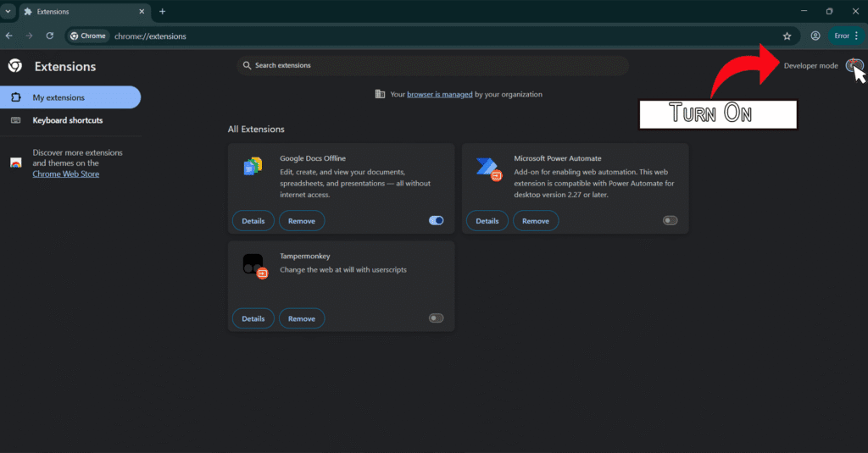
Task: Open Details for Tampermonkey
Action: click(253, 318)
